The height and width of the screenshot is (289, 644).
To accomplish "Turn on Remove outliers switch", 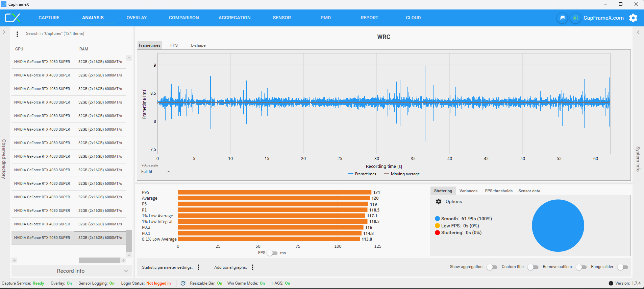I will point(581,267).
